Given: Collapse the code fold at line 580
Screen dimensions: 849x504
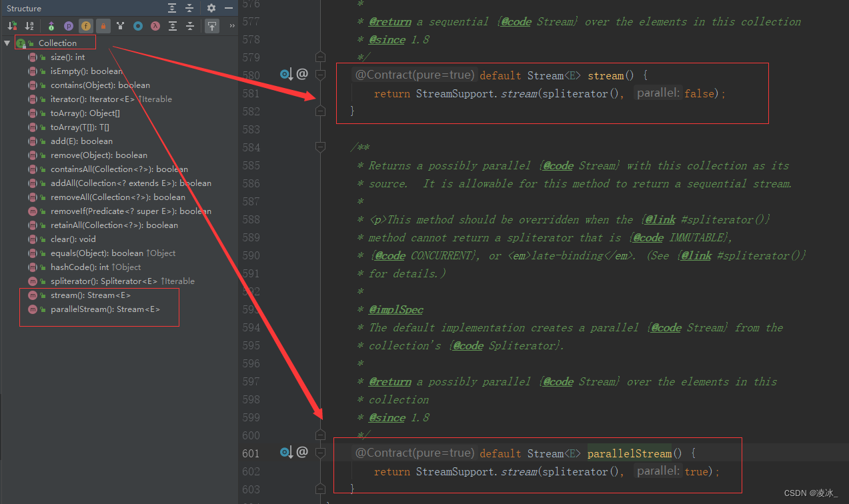Looking at the screenshot, I should point(320,75).
